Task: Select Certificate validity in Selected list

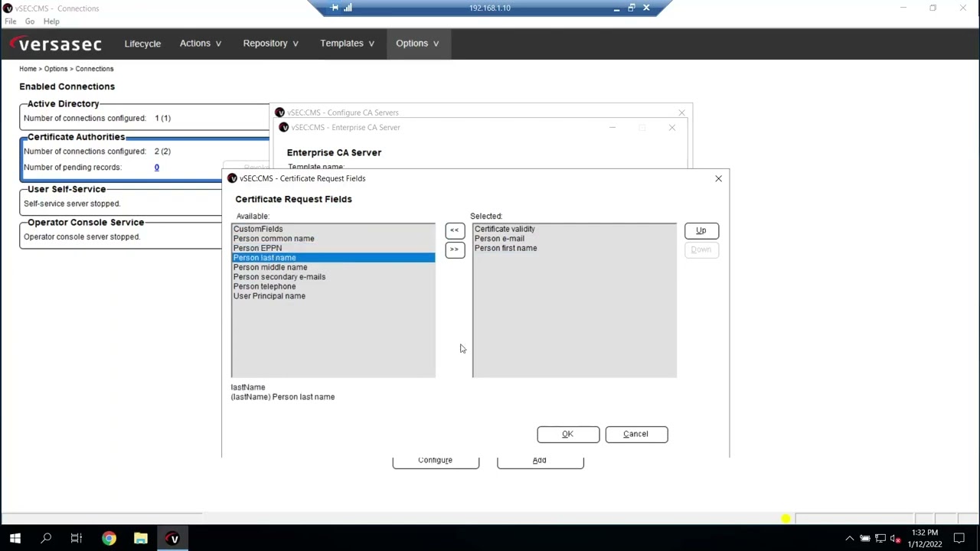Action: coord(574,229)
